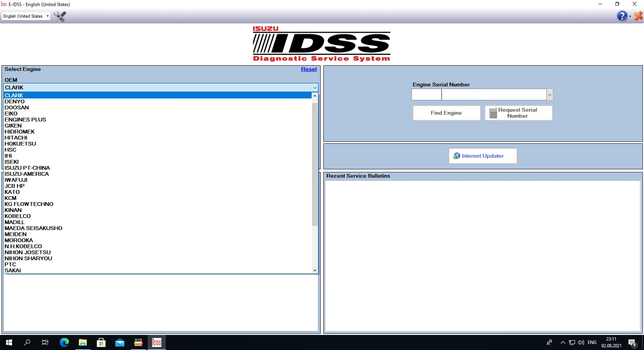Pick MEIDEN in the list

158,234
